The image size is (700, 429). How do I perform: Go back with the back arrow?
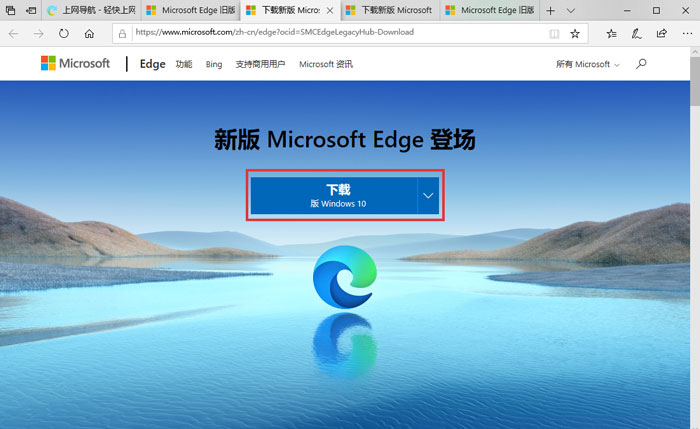click(x=13, y=33)
